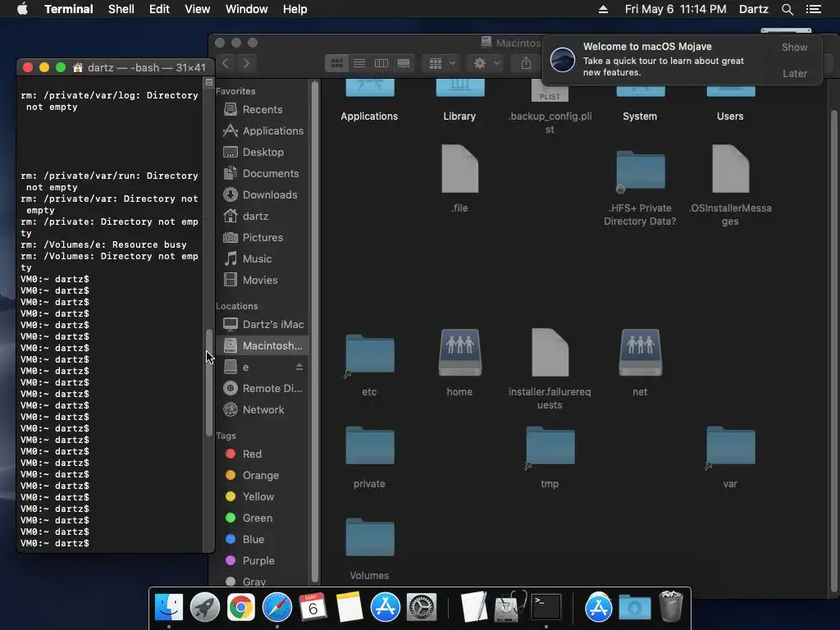Switch Finder to column view

(x=381, y=63)
